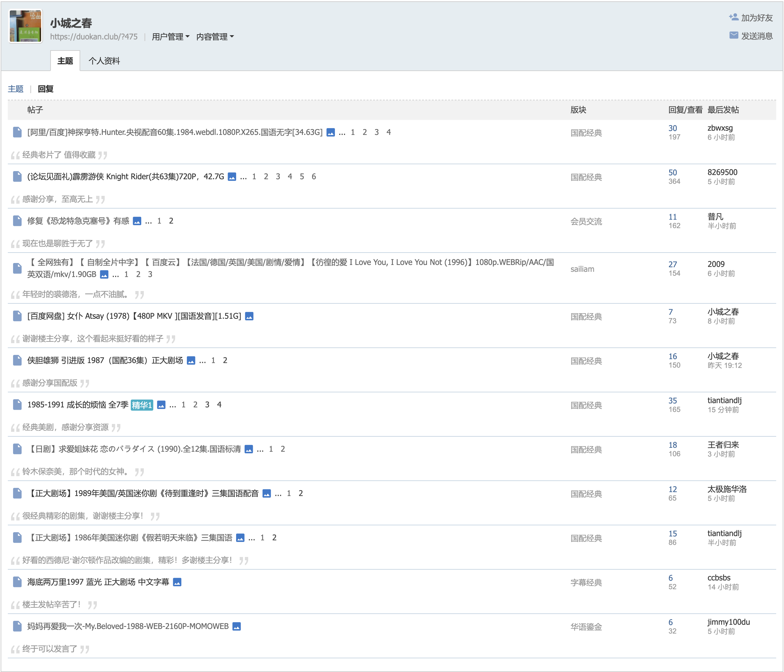Expand the 内容管理 dropdown
The image size is (784, 672).
[x=215, y=37]
